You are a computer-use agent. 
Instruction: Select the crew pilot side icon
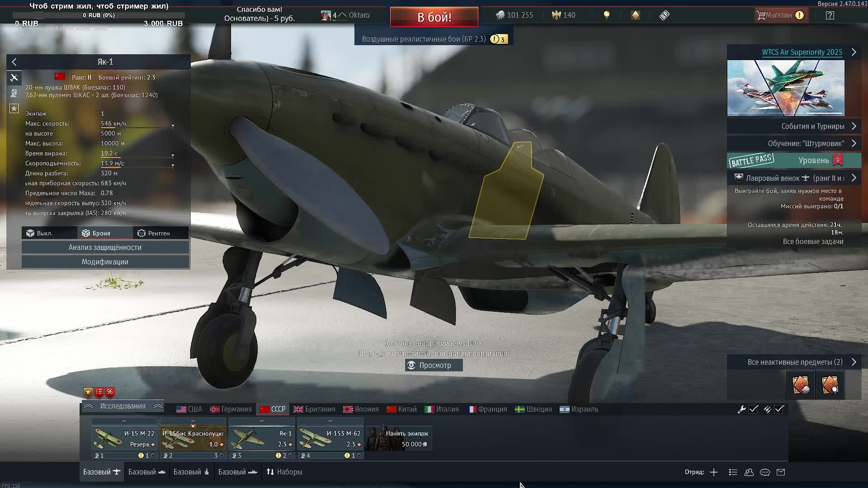pyautogui.click(x=14, y=93)
